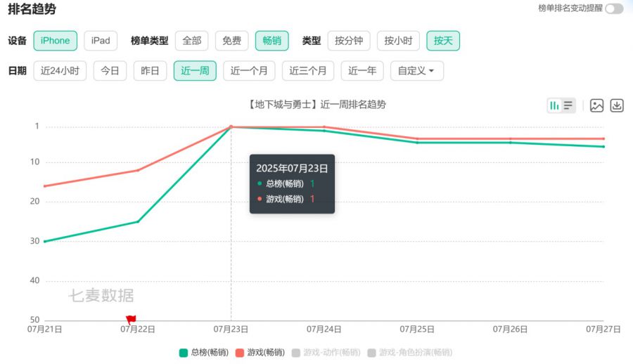Click the 07月24日 axis date label
Screen dimensions: 633x364
click(x=324, y=330)
